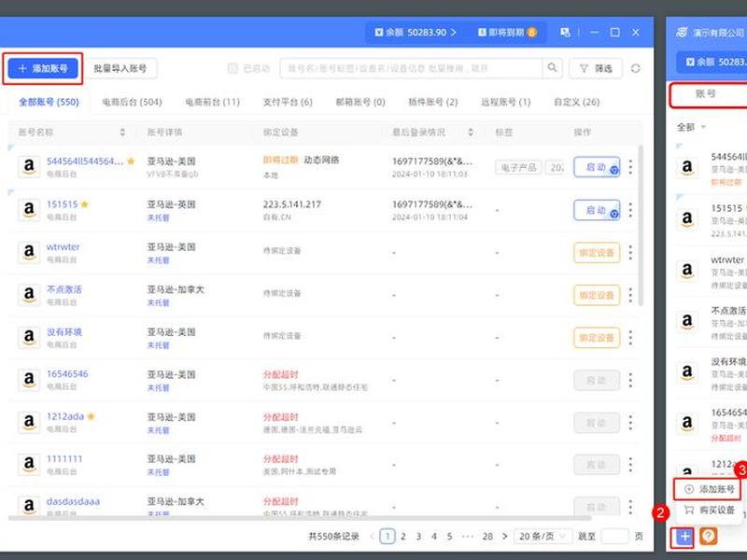Screen dimensions: 747x560
Task: Choose 购买设备 in the popup menu
Action: [x=710, y=511]
